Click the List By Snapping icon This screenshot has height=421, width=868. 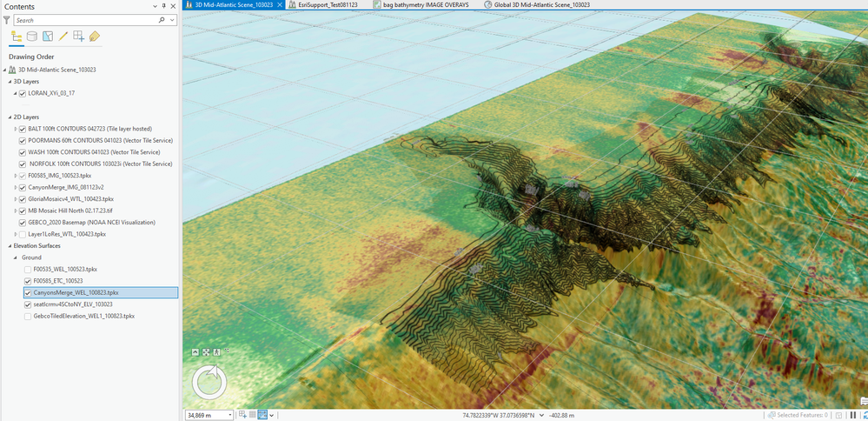pos(79,37)
